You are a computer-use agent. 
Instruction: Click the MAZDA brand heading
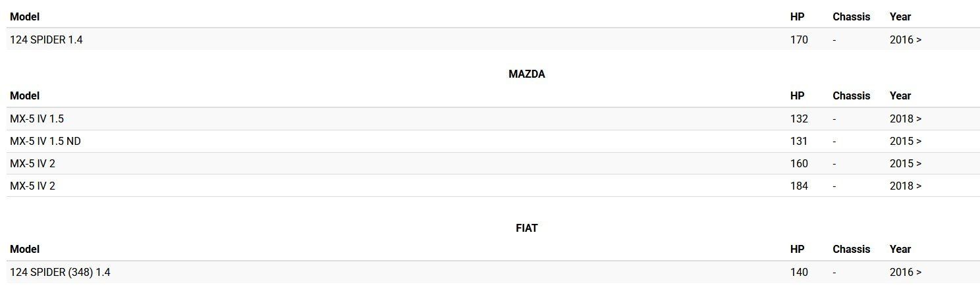[526, 74]
